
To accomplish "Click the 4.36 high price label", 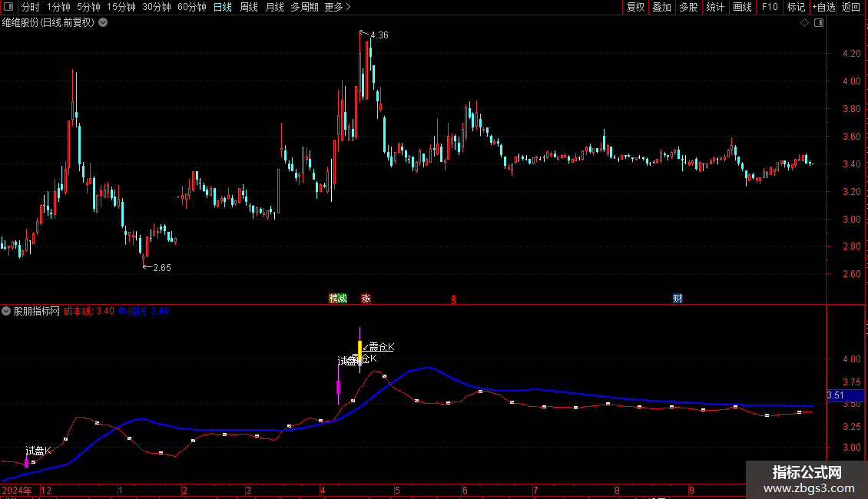I will click(x=379, y=35).
